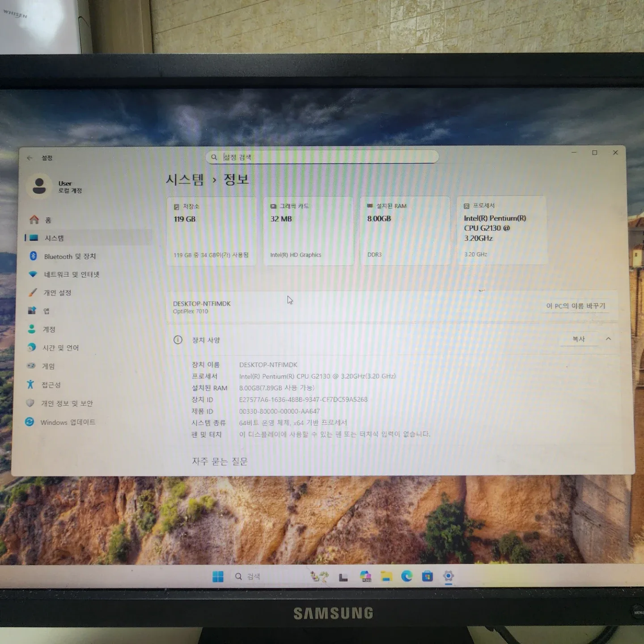Go to the 앱 (Apps) section
644x644 pixels.
[46, 311]
